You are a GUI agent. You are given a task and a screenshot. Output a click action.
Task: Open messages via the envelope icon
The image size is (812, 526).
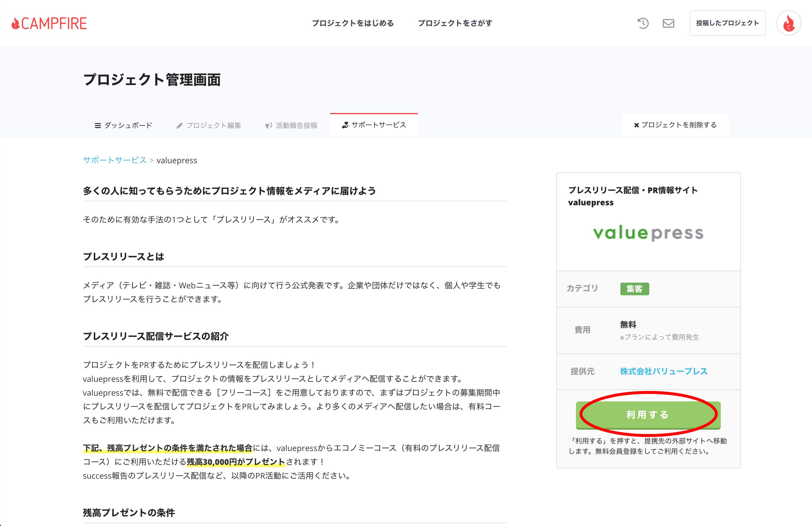pyautogui.click(x=668, y=23)
